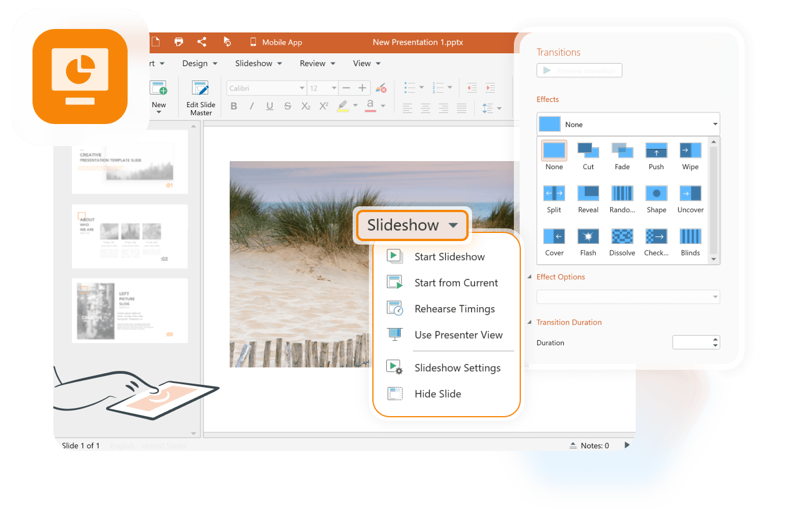Click the Share icon in title bar
Viewport: 812px width, 510px height.
click(202, 42)
